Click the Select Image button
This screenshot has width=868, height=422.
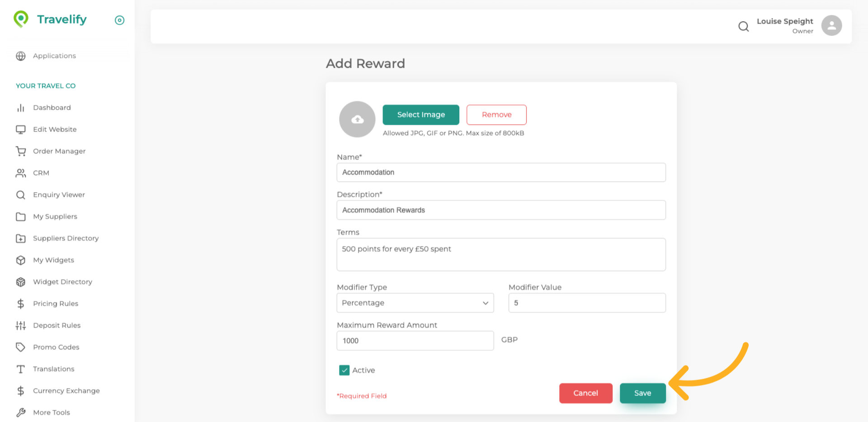pyautogui.click(x=420, y=115)
